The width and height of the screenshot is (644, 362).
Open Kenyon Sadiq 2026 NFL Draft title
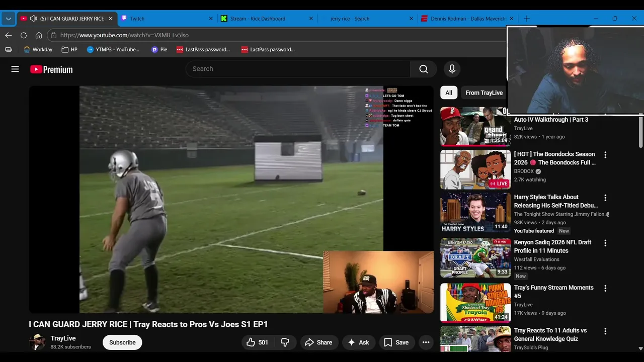coord(552,246)
